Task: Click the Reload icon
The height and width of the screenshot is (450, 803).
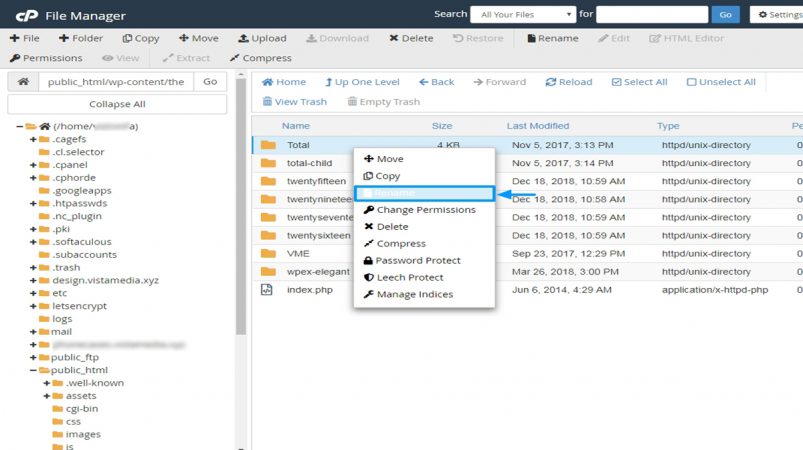Action: [551, 82]
